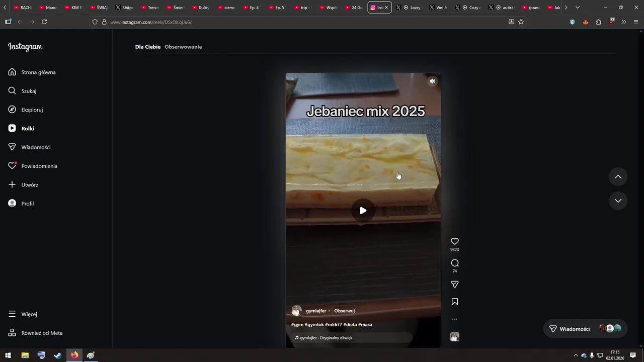Play the reel with center play button

pyautogui.click(x=363, y=211)
